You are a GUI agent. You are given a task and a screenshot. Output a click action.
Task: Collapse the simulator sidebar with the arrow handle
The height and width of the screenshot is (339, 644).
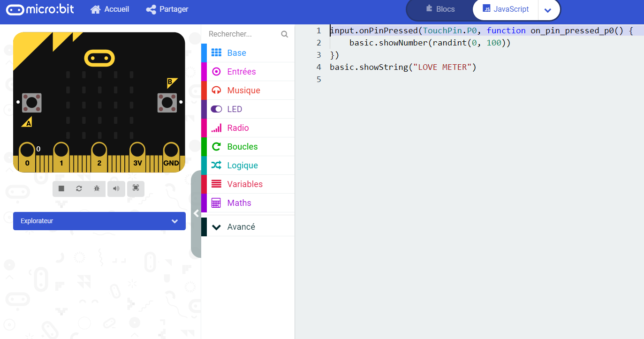[x=196, y=213]
